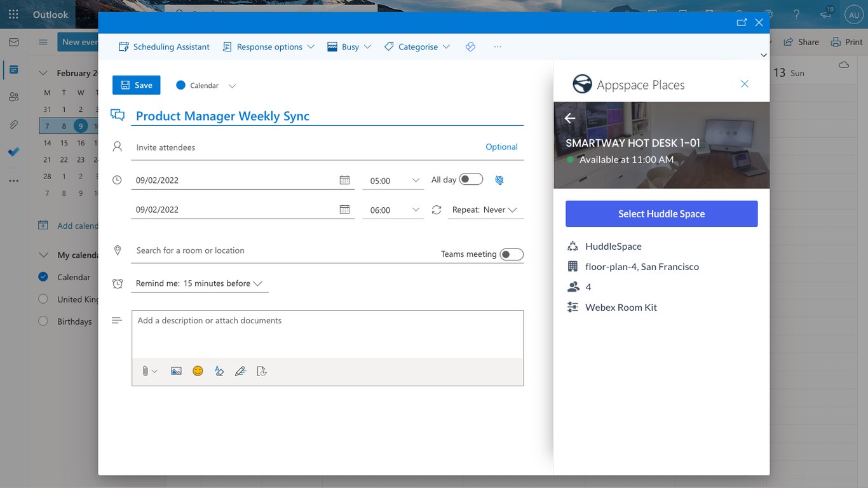Viewport: 868px width, 488px height.
Task: Toggle the hamburger navigation pane button
Action: coord(43,42)
